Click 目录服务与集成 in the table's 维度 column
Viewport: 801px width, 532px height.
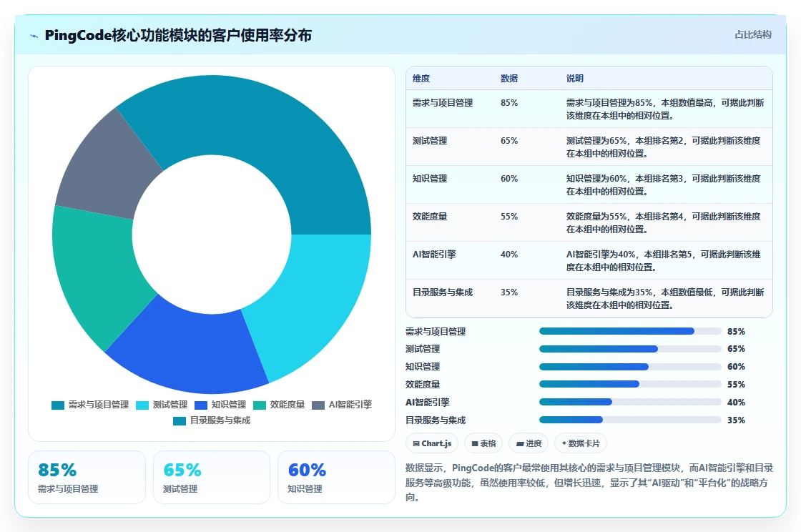coord(443,292)
